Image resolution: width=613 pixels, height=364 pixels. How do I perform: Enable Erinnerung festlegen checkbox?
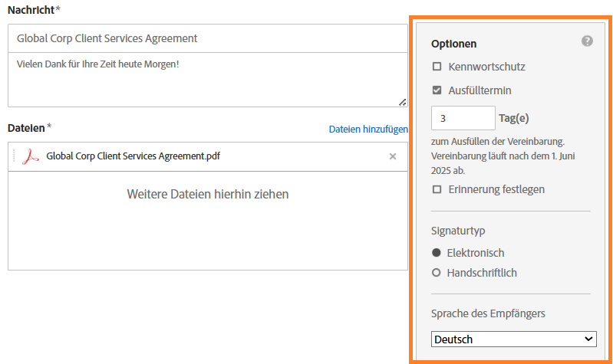(437, 189)
